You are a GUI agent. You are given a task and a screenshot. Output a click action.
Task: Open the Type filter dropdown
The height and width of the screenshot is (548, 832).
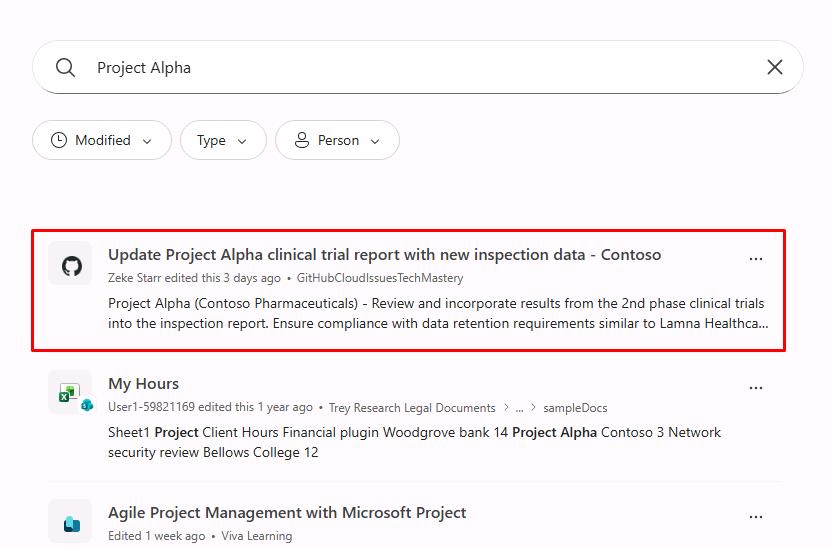click(x=223, y=140)
